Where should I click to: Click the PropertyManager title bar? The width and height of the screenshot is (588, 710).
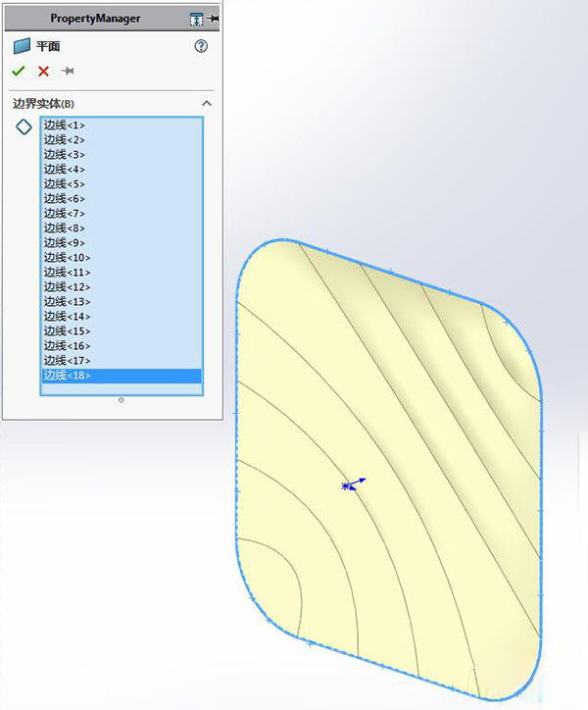(112, 19)
